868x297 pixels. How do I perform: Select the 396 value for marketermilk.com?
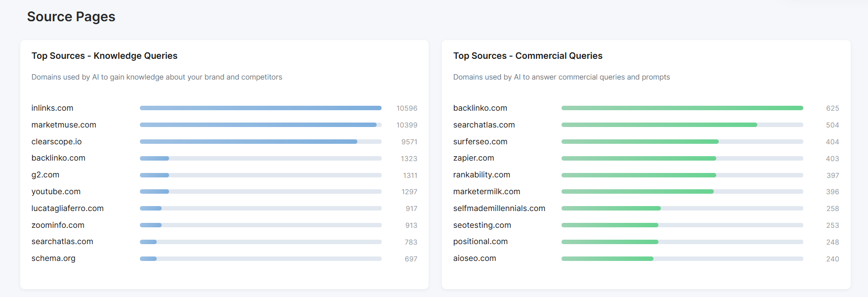tap(832, 192)
